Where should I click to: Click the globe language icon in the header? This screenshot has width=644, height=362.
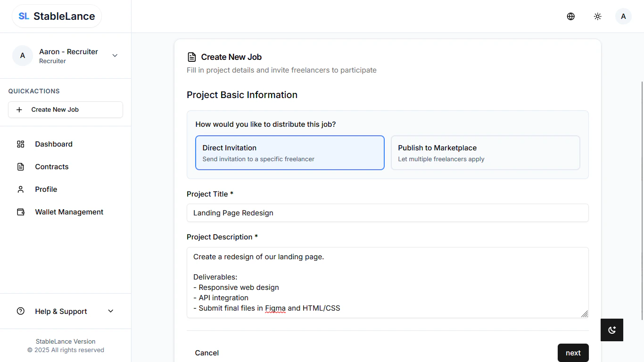point(570,16)
